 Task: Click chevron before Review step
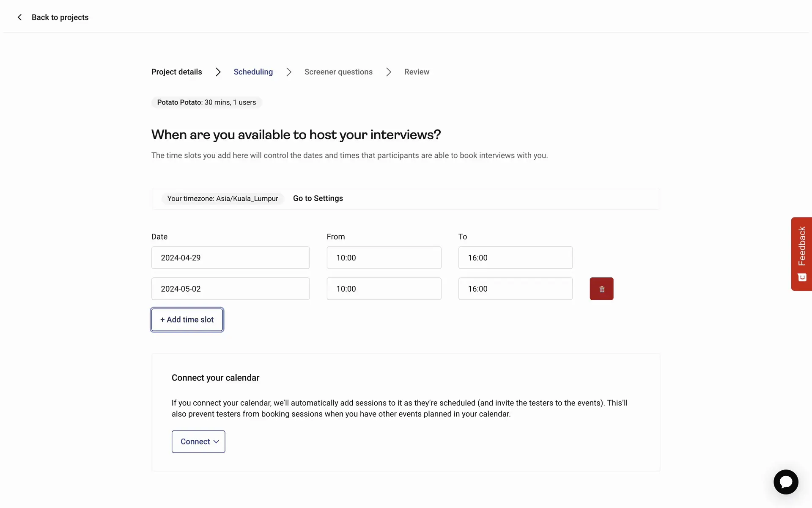[389, 72]
